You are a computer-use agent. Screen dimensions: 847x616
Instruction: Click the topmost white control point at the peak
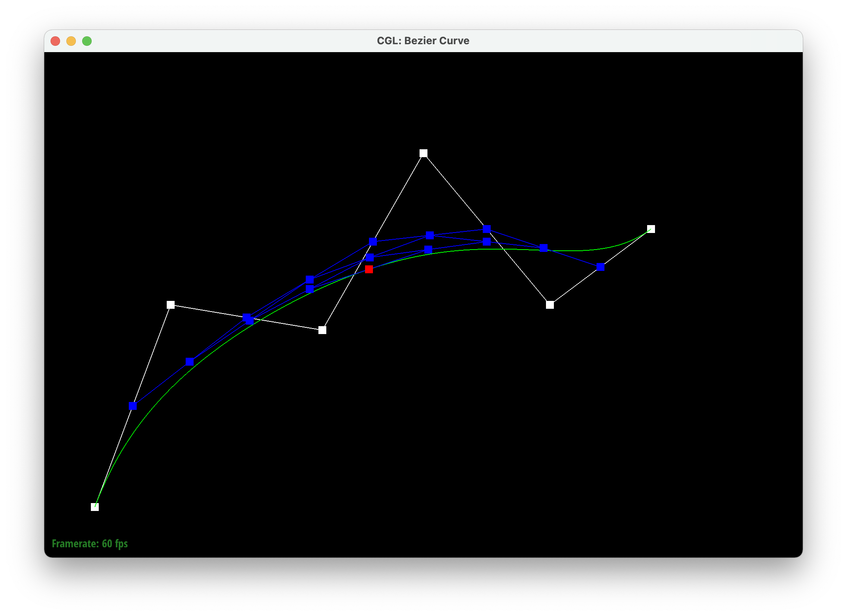click(x=423, y=153)
